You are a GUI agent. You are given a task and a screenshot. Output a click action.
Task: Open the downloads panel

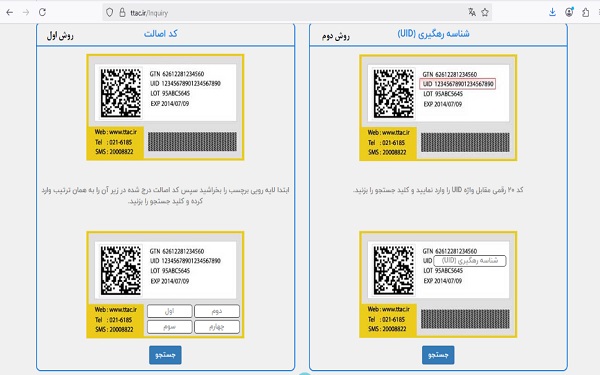552,12
